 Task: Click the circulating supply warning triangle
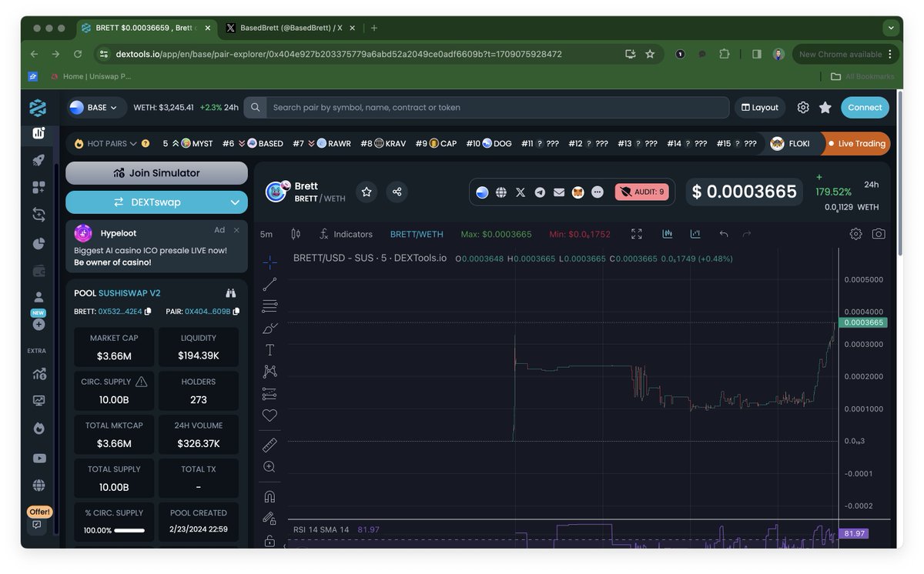[x=142, y=382]
